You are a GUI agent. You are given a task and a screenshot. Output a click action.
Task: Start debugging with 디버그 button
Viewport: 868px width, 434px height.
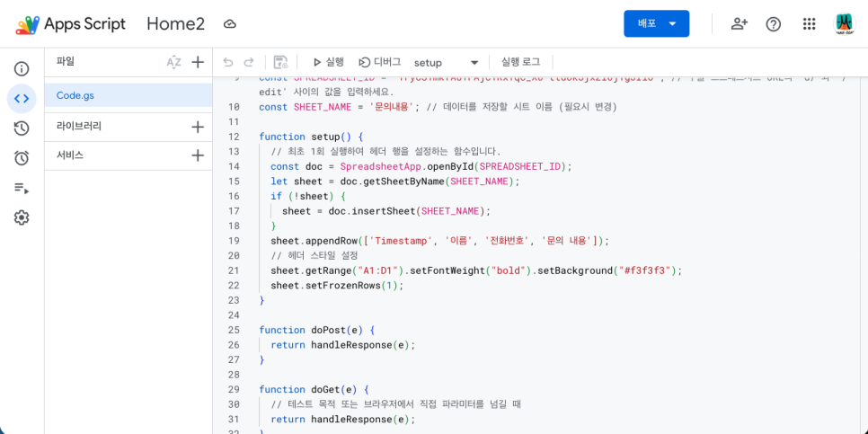380,62
